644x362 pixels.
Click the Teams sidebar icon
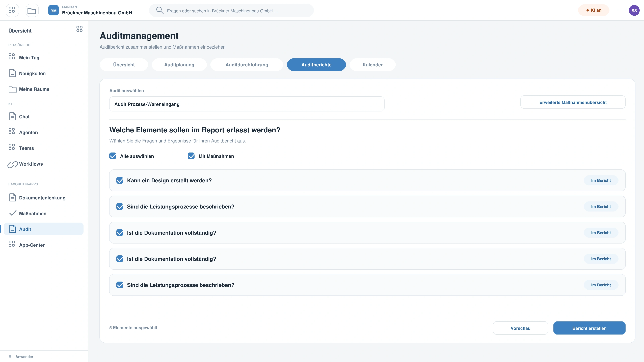click(x=12, y=147)
